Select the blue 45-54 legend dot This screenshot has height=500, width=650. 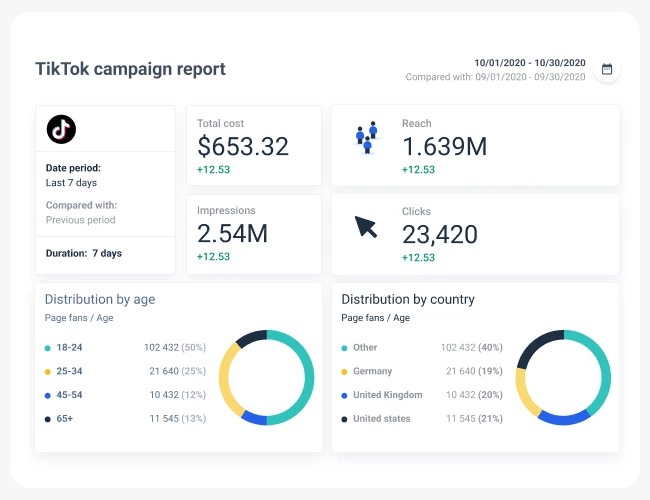pyautogui.click(x=48, y=395)
